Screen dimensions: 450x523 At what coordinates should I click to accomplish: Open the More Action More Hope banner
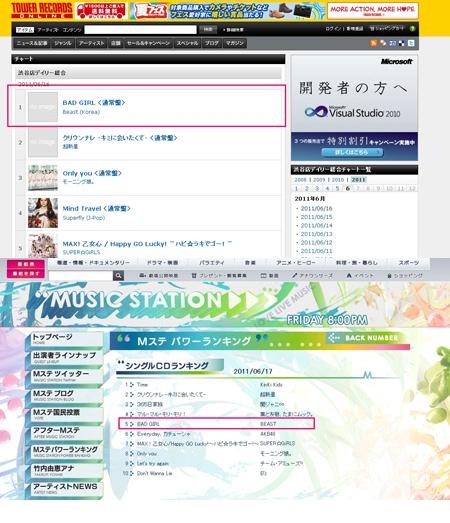point(373,10)
